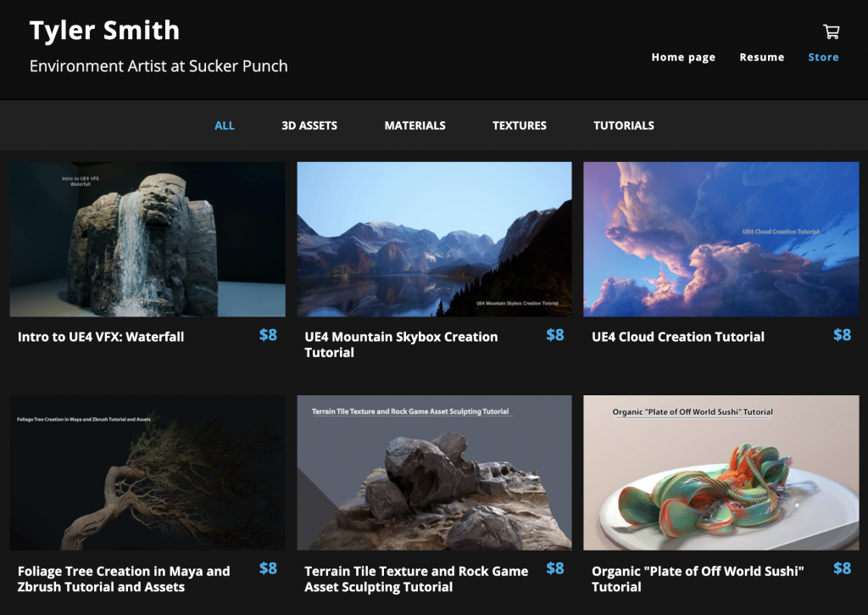Image resolution: width=868 pixels, height=615 pixels.
Task: Open the Off World Sushi thumbnail
Action: (x=721, y=472)
